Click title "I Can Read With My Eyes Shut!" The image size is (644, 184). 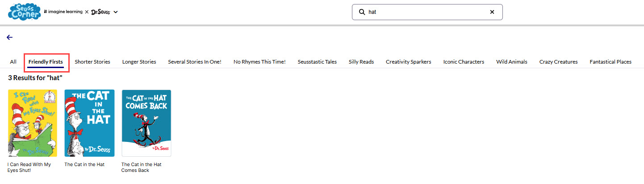coord(29,167)
